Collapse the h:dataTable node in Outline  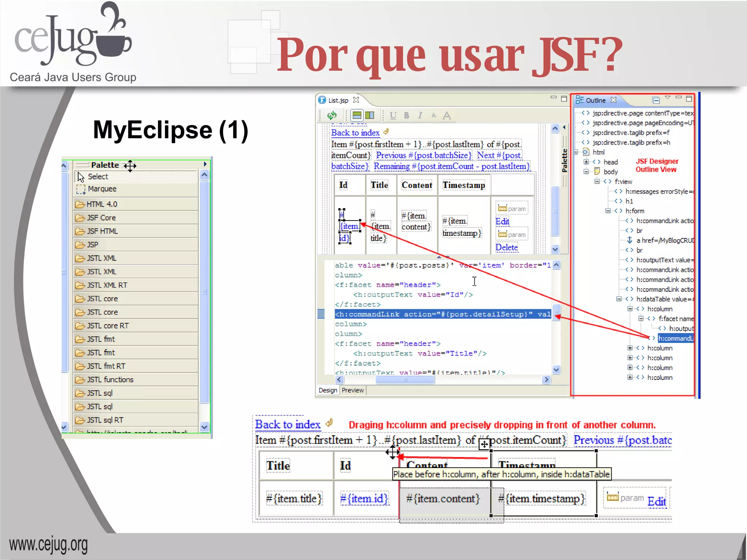619,299
